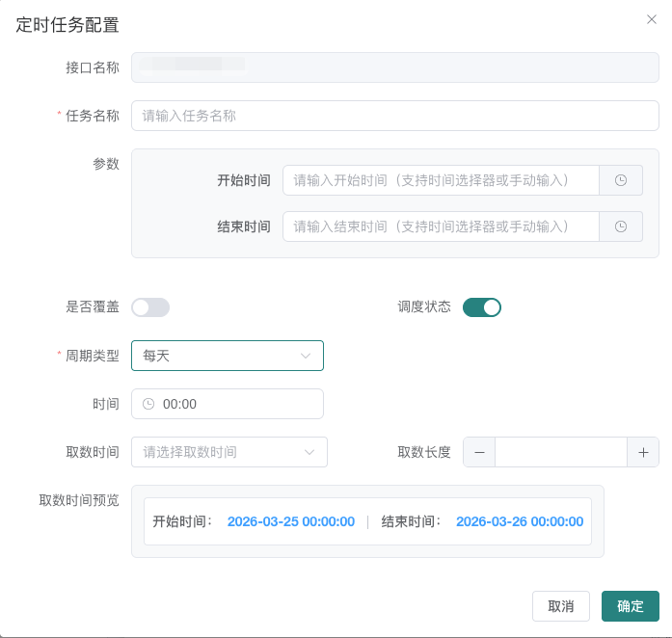
Task: Decrease 取数长度 with the minus button
Action: (x=479, y=452)
